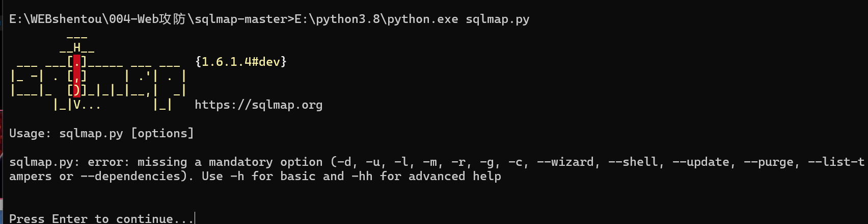Click 'Press Enter to continue...' prompt
The height and width of the screenshot is (224, 868).
coord(101,218)
